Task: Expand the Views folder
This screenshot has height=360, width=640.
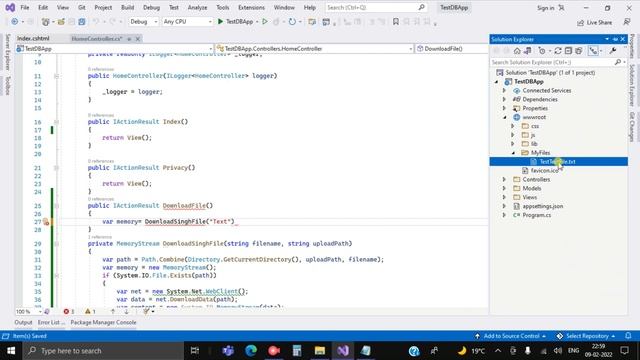Action: click(x=504, y=198)
